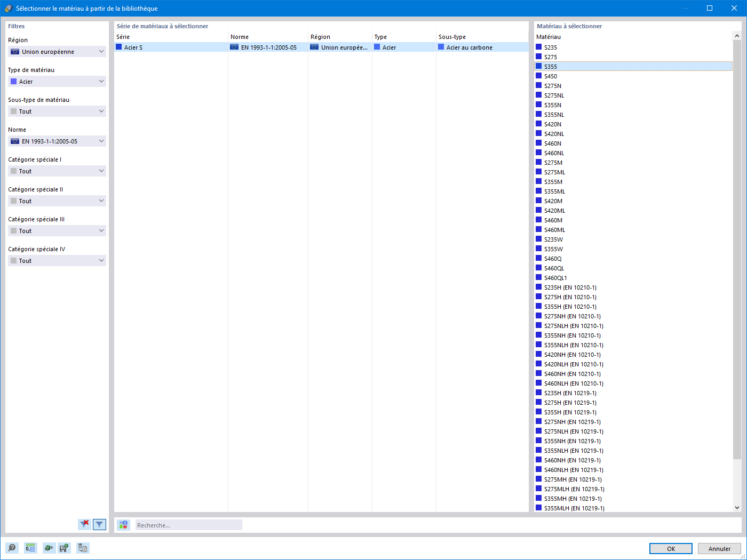Click the save to library disk icon
The height and width of the screenshot is (560, 747).
[64, 548]
